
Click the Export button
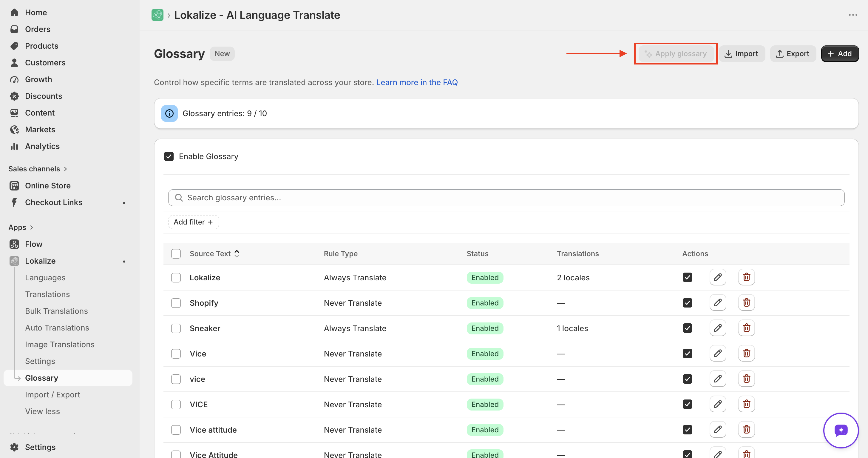(793, 54)
